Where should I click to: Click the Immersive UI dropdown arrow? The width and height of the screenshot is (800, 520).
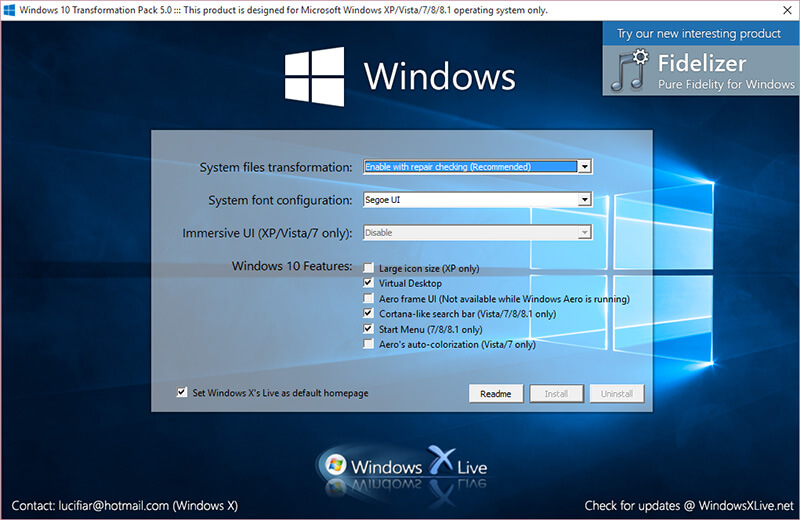coord(585,233)
